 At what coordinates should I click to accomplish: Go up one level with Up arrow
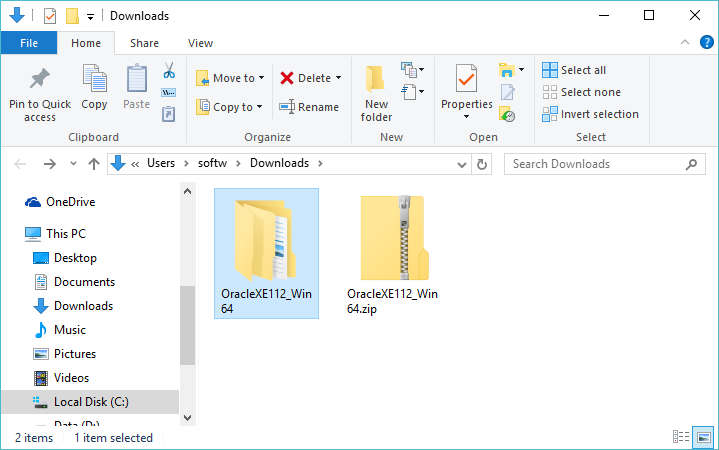[94, 164]
